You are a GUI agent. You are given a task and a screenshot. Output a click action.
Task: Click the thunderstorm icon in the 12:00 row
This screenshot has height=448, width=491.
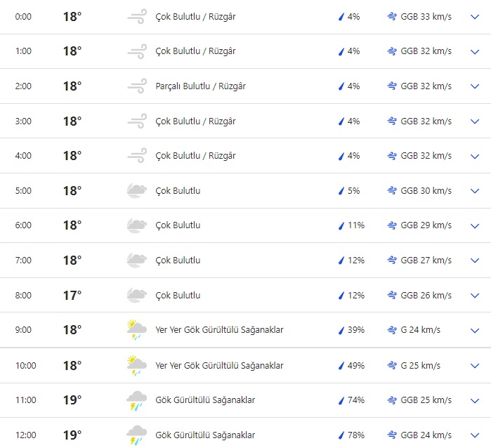[136, 435]
